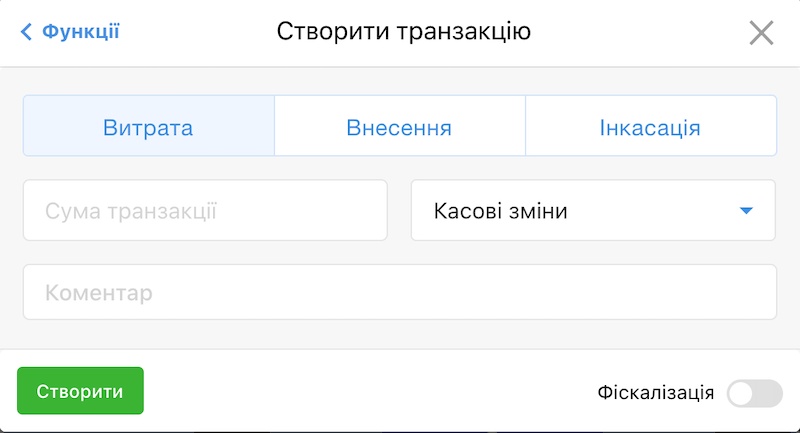Image resolution: width=800 pixels, height=433 pixels.
Task: Click the blue dropdown triangle icon
Action: tap(745, 211)
